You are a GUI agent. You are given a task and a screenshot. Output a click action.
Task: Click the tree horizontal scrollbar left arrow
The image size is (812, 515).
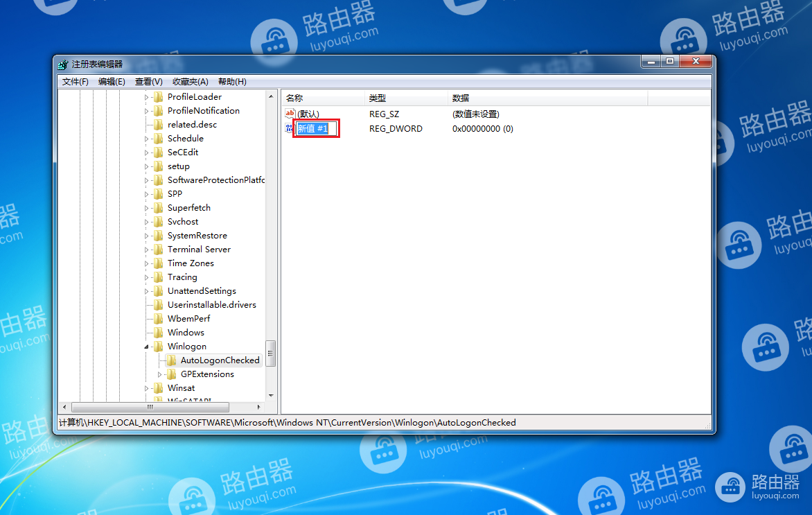pos(64,408)
